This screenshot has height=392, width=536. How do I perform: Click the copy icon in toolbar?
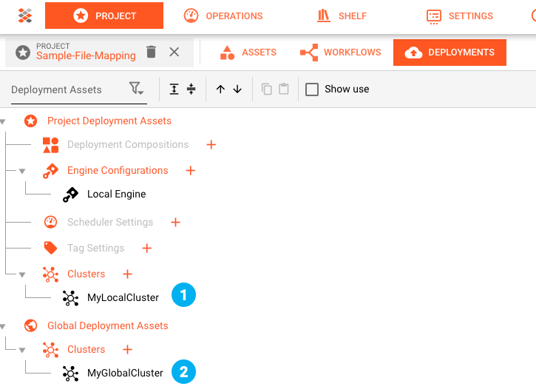[x=267, y=89]
